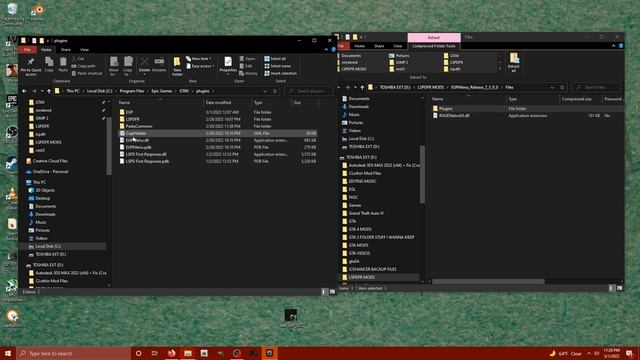Open the Easy access dropdown
The height and width of the screenshot is (360, 640).
point(200,66)
